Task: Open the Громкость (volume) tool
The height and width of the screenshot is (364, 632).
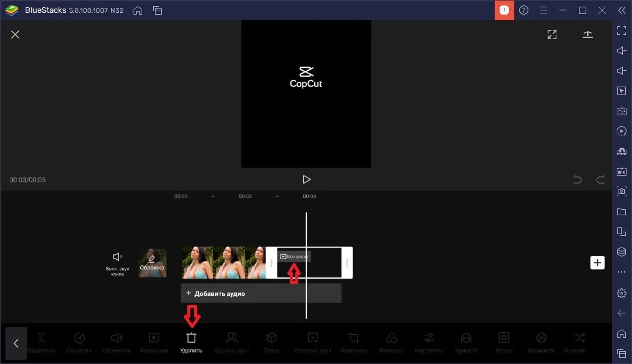Action: (x=117, y=343)
